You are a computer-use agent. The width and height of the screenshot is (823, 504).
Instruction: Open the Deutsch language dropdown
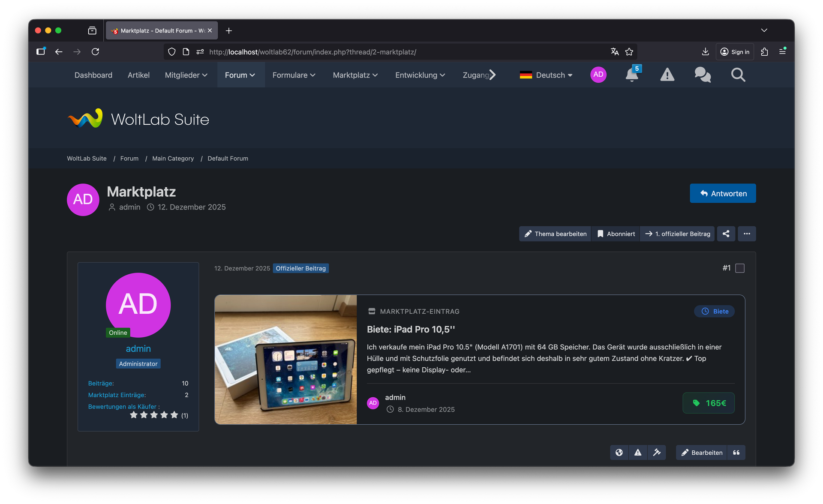(546, 75)
